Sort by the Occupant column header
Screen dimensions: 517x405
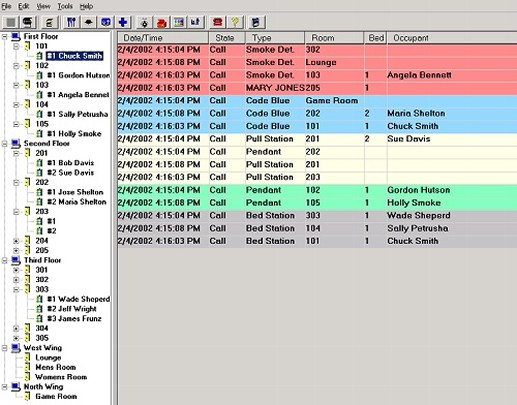coord(452,38)
